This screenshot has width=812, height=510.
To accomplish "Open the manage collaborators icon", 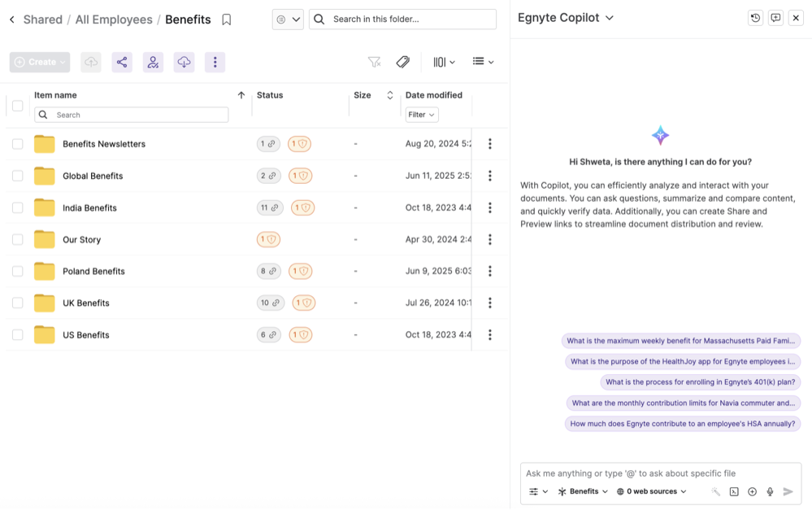I will pos(153,62).
